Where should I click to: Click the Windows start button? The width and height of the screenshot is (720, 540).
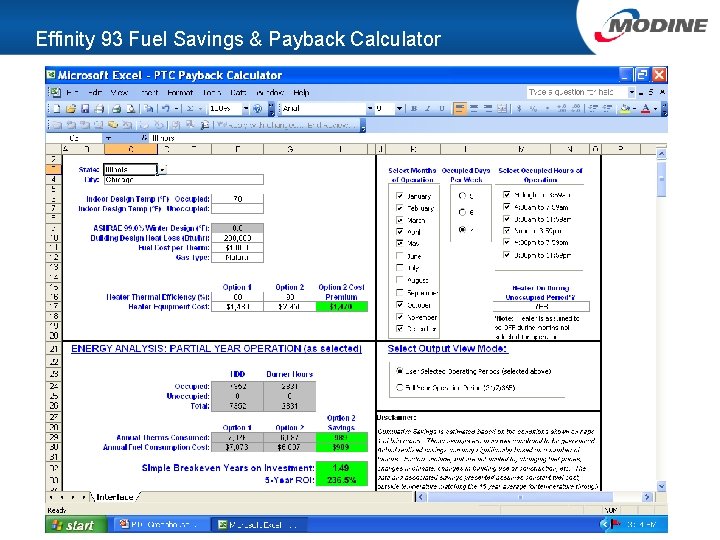(76, 524)
